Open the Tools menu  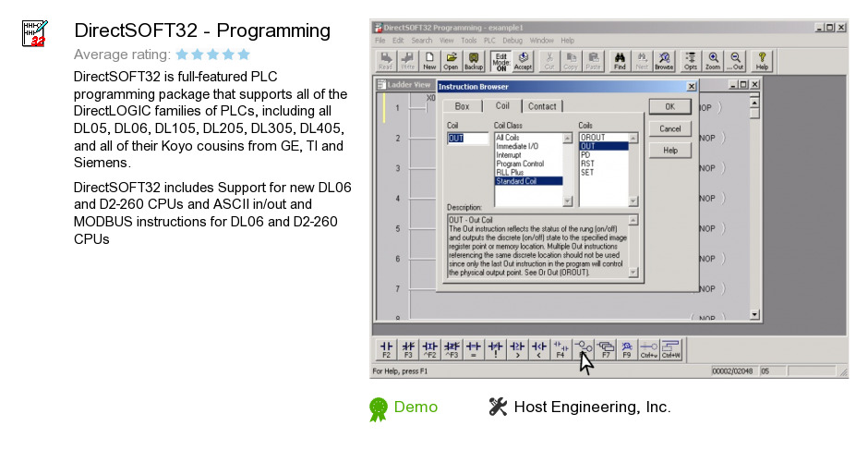[469, 41]
